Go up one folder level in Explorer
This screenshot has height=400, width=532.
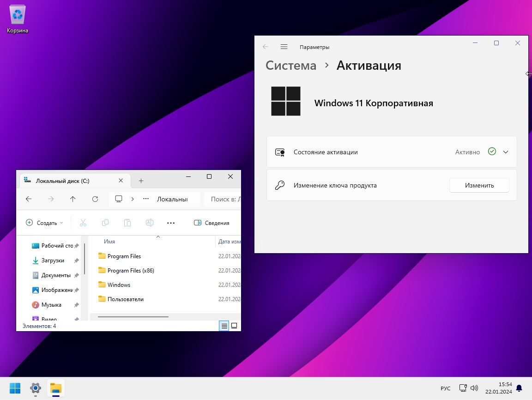pos(73,199)
